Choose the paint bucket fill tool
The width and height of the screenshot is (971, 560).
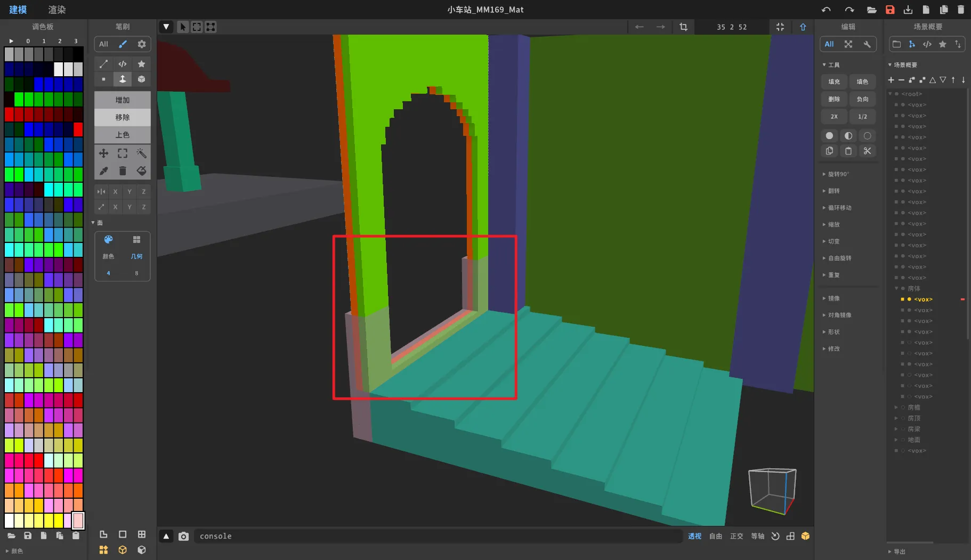point(141,171)
